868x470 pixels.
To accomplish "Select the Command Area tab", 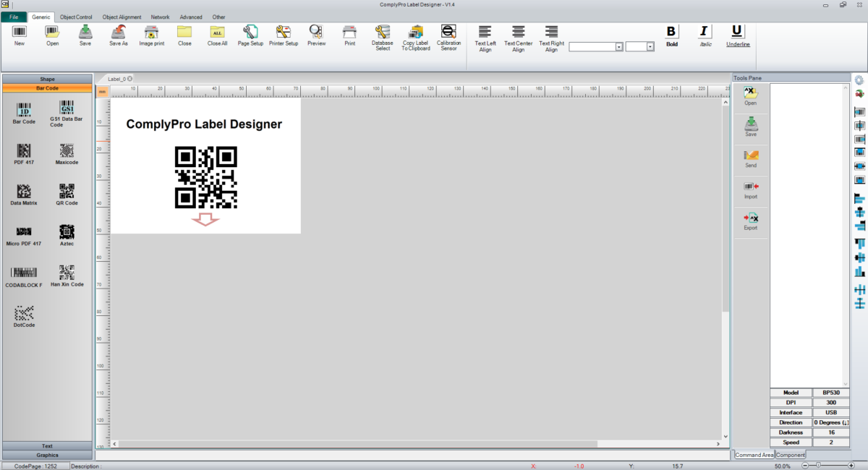I will click(754, 455).
